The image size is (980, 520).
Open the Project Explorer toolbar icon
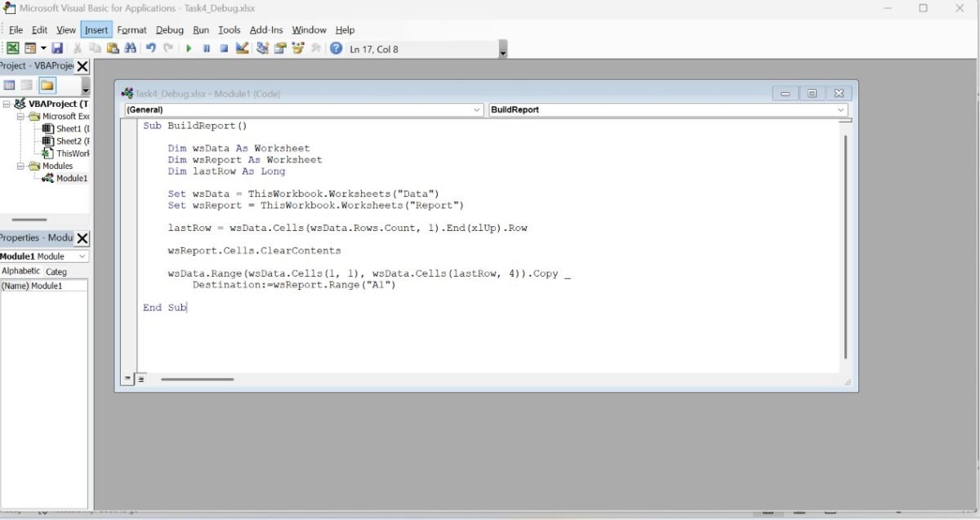(x=262, y=49)
